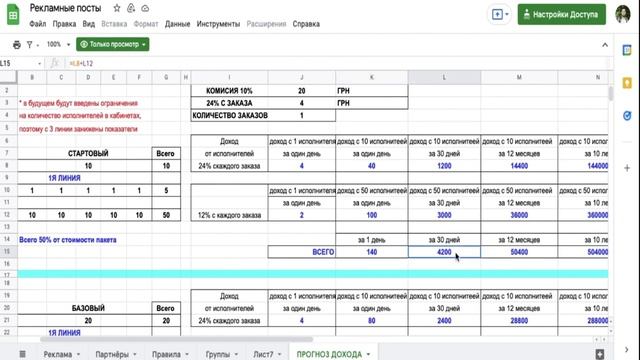This screenshot has width=640, height=360.
Task: Click the document title Рекламные посты
Action: (65, 8)
